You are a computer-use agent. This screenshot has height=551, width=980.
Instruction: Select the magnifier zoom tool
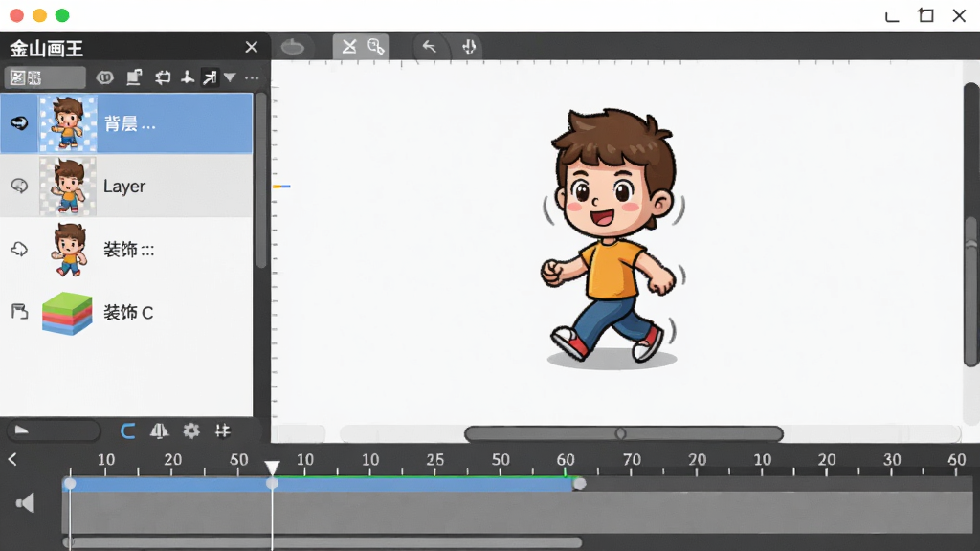[x=375, y=47]
